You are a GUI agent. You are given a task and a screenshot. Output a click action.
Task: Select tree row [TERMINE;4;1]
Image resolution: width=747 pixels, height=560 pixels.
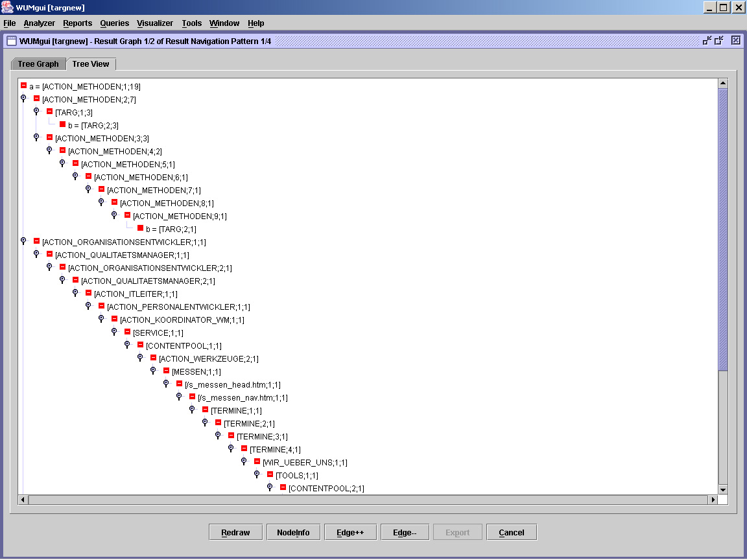(x=275, y=450)
